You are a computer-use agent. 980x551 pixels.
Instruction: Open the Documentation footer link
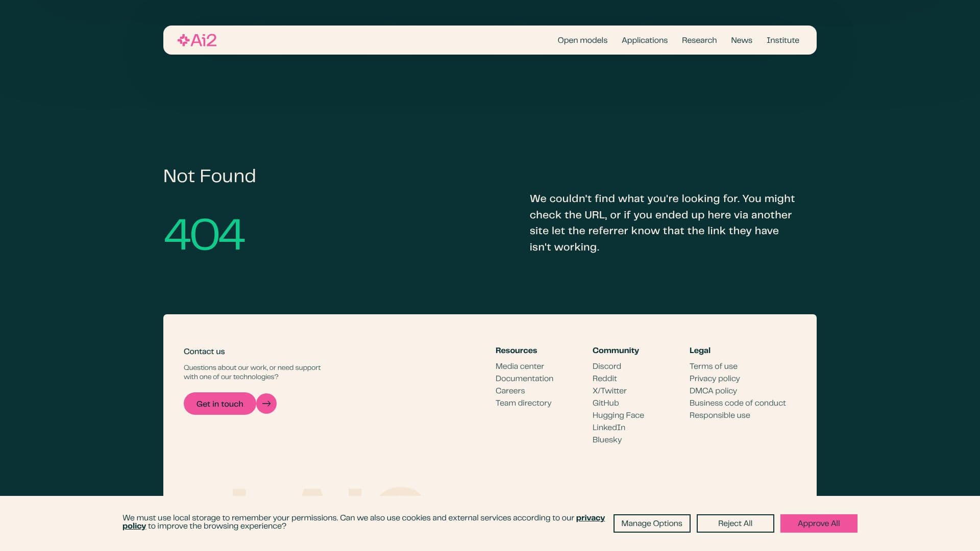[x=524, y=379]
